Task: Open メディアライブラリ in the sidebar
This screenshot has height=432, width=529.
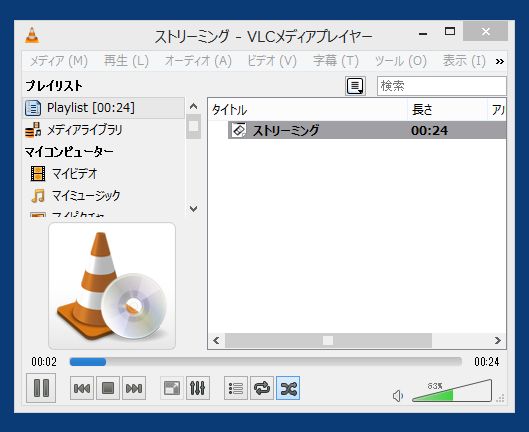Action: click(103, 130)
